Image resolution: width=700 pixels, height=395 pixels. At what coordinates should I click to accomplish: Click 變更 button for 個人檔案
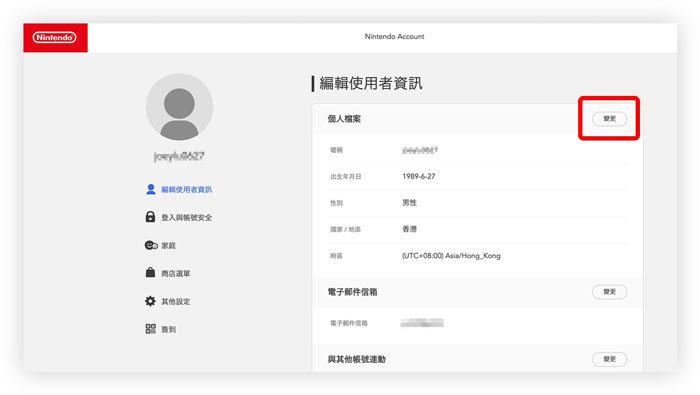point(609,119)
